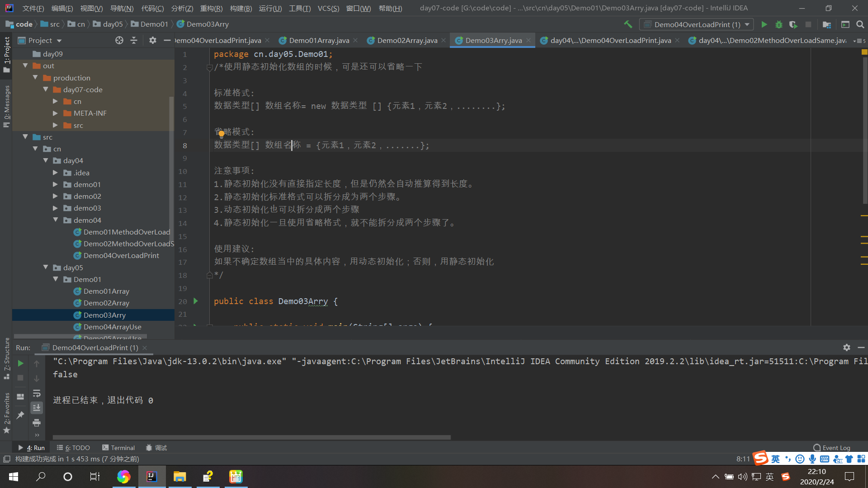The image size is (868, 488).
Task: Minimize the Run tool window
Action: pos(861,347)
